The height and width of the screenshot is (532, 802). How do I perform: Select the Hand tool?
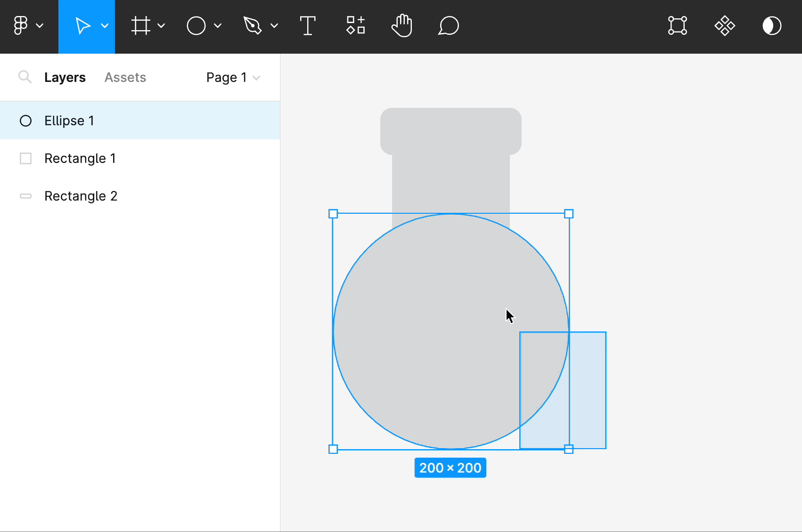[401, 26]
